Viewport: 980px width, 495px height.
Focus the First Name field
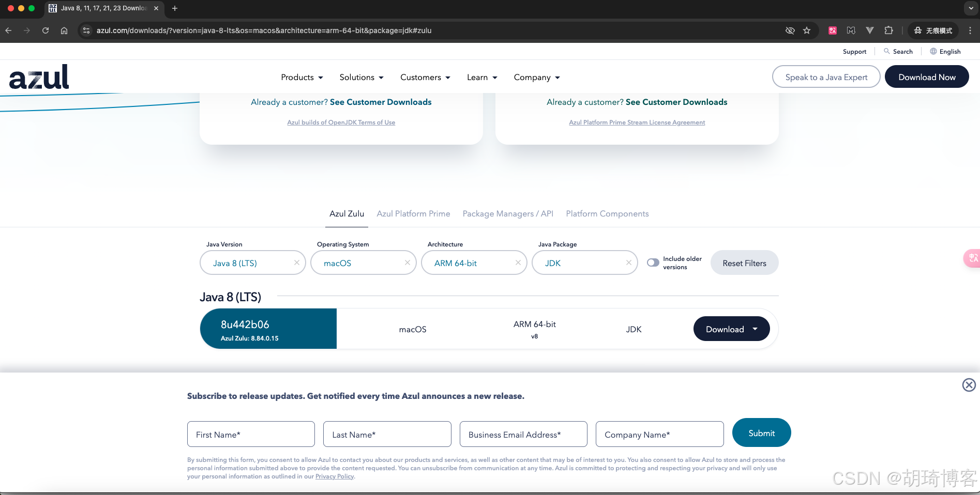click(251, 434)
